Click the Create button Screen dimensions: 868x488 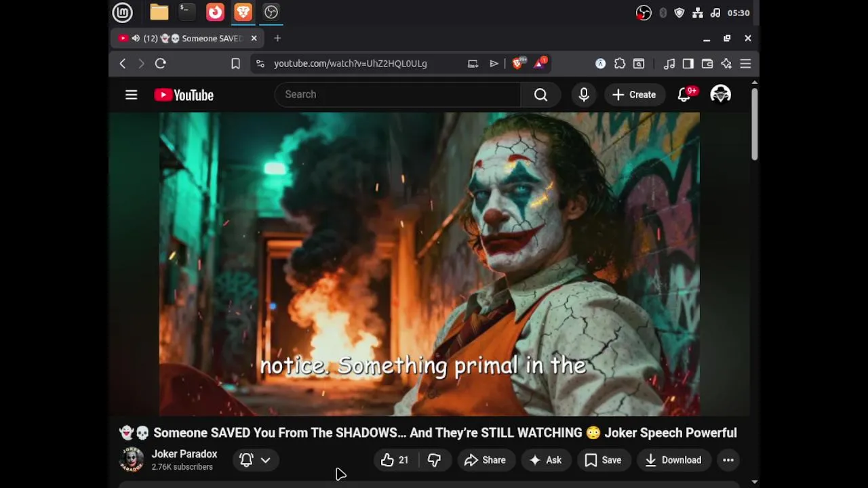point(635,95)
